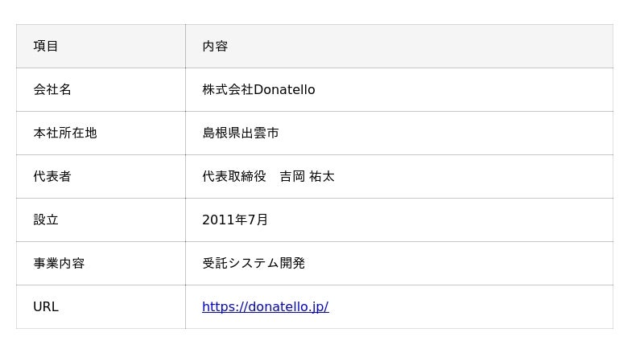
Task: Select the 代表者 row label
Action: [52, 176]
